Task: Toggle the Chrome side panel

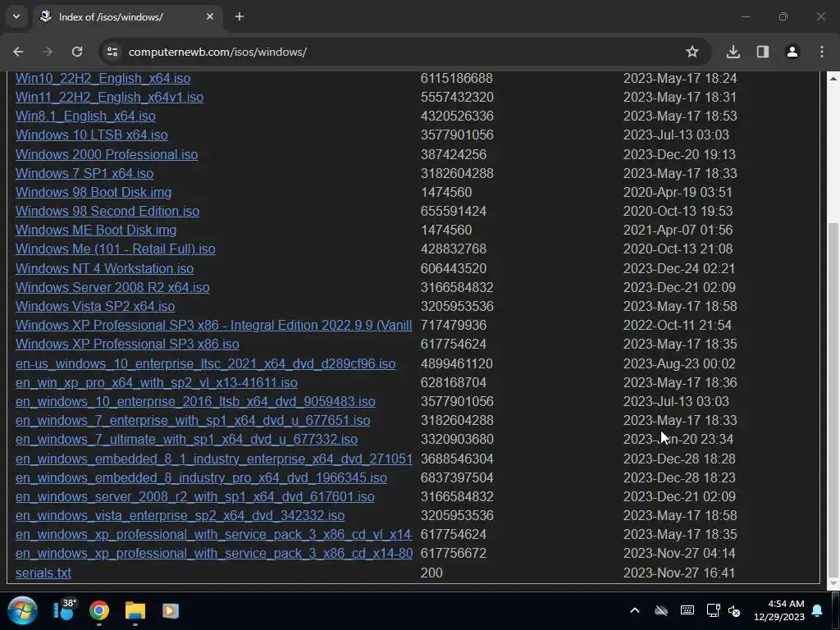Action: click(763, 52)
